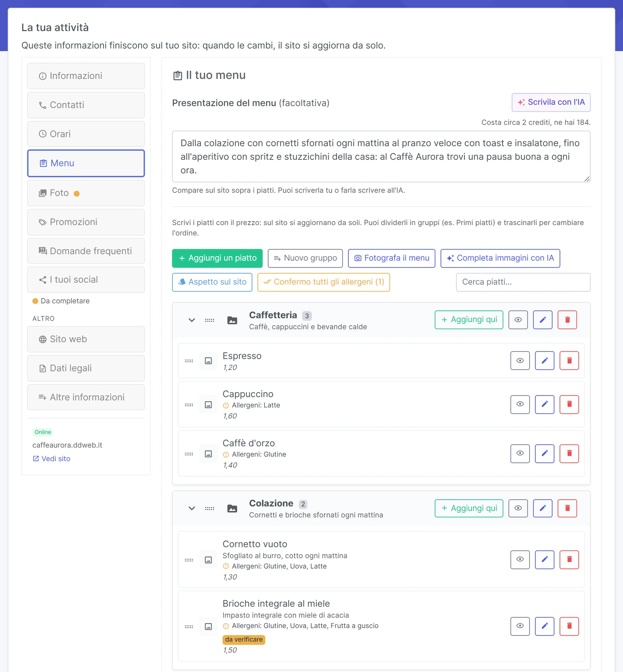Edit the Cornetto vuoto item
The image size is (623, 672).
[x=544, y=559]
